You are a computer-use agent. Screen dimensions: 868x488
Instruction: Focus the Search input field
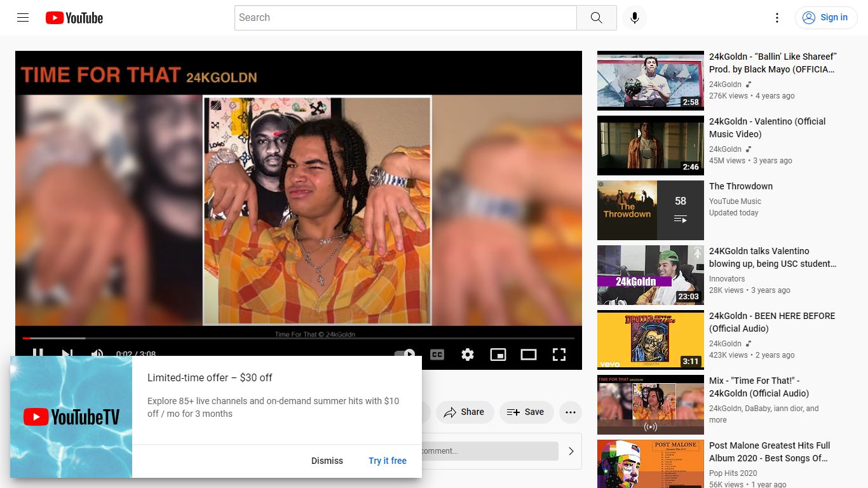click(405, 18)
